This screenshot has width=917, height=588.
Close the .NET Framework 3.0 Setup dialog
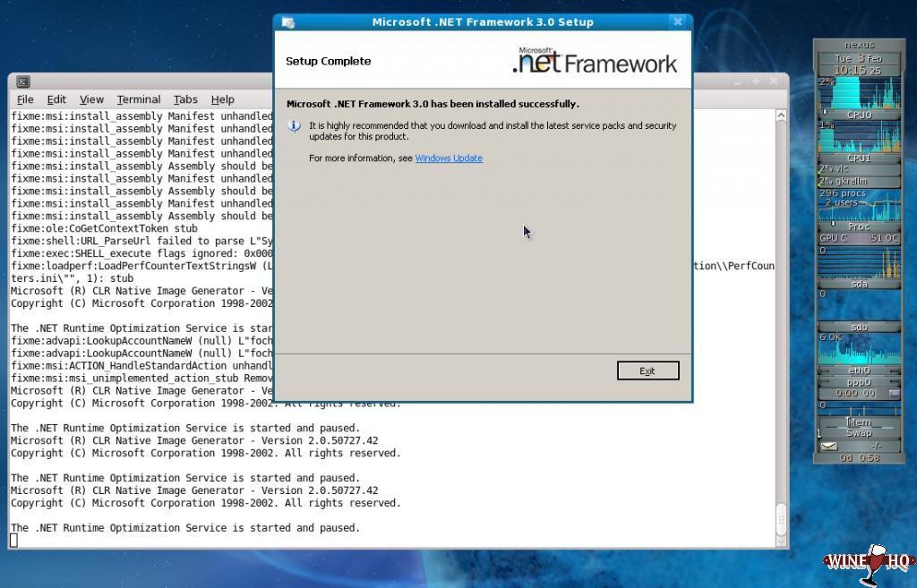click(678, 21)
